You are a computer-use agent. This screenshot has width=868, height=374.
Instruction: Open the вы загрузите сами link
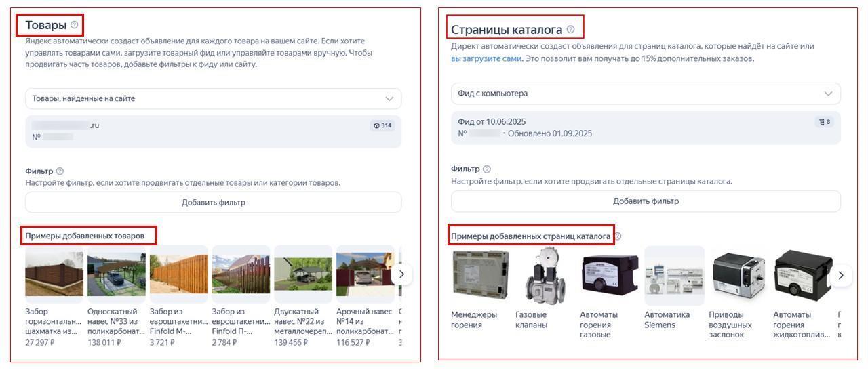point(486,59)
